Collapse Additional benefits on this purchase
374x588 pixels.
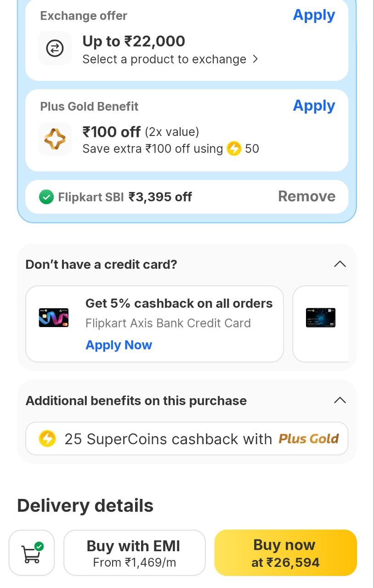coord(340,400)
